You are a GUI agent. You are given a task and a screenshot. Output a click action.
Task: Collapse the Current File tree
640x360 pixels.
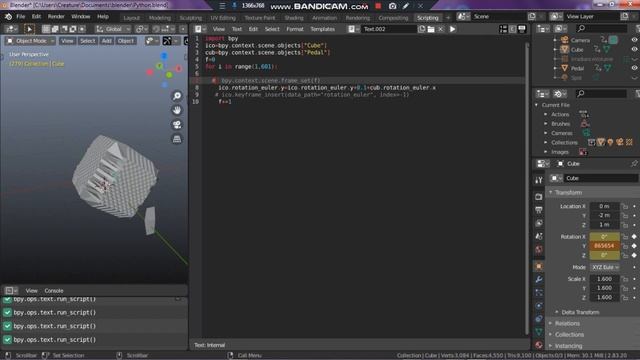[x=537, y=105]
